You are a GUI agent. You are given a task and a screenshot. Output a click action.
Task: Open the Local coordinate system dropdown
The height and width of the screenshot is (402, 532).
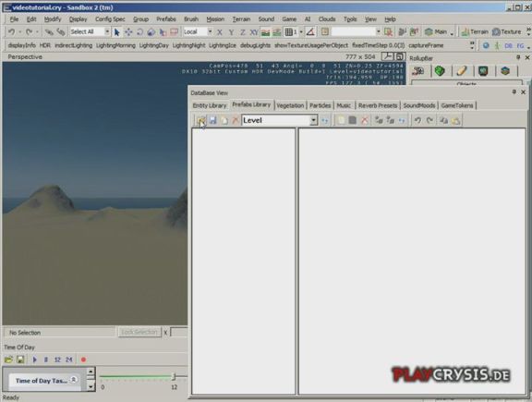click(x=210, y=32)
